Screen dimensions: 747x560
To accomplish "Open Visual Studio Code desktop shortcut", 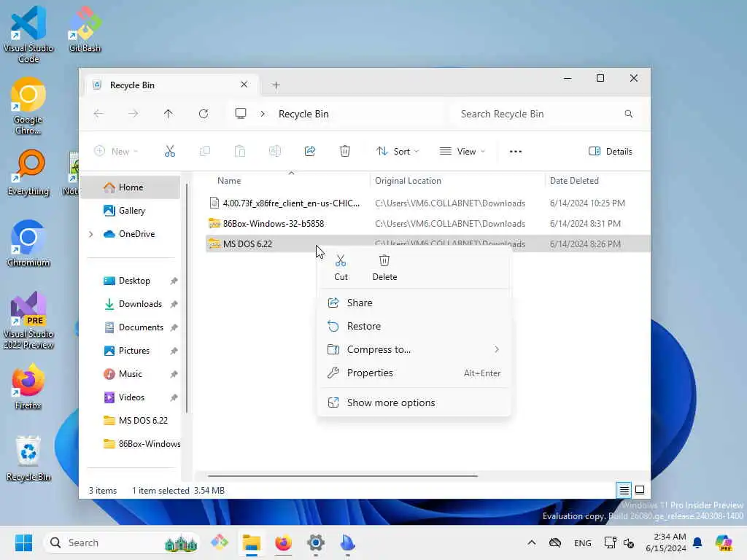I will tap(28, 35).
